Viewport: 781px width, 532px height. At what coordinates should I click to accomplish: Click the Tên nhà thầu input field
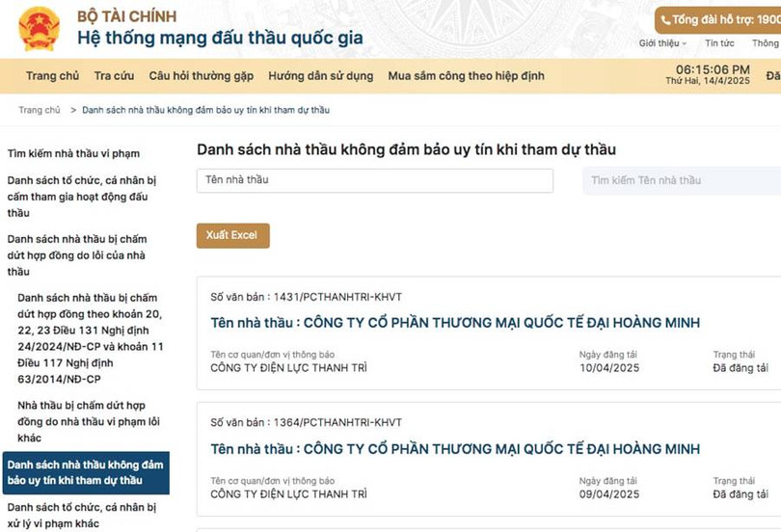(x=374, y=180)
